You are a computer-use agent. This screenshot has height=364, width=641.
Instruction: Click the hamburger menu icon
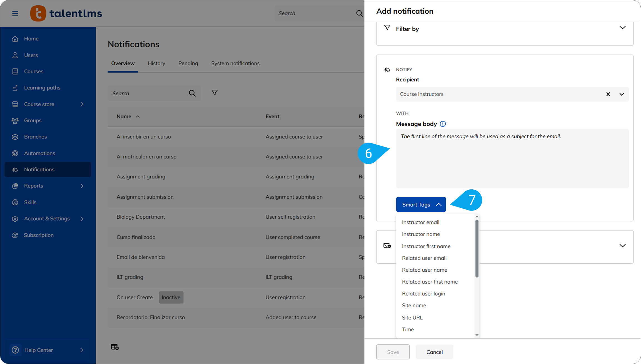coord(15,13)
